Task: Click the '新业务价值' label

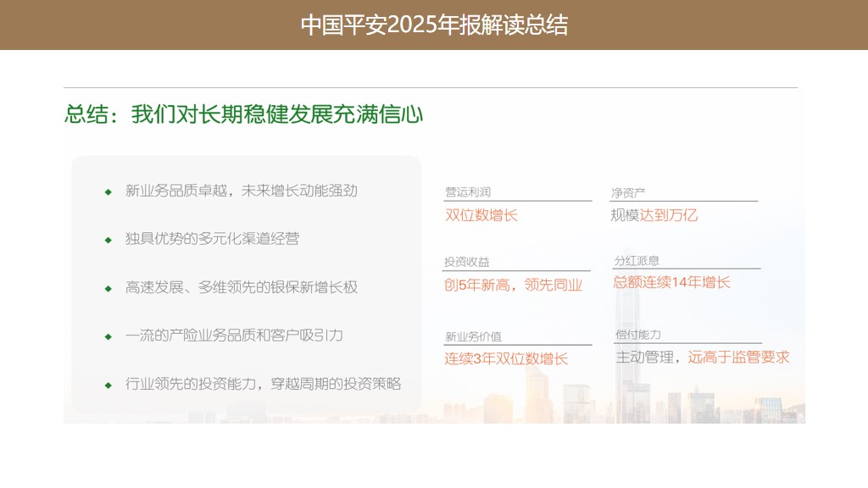Action: point(473,336)
